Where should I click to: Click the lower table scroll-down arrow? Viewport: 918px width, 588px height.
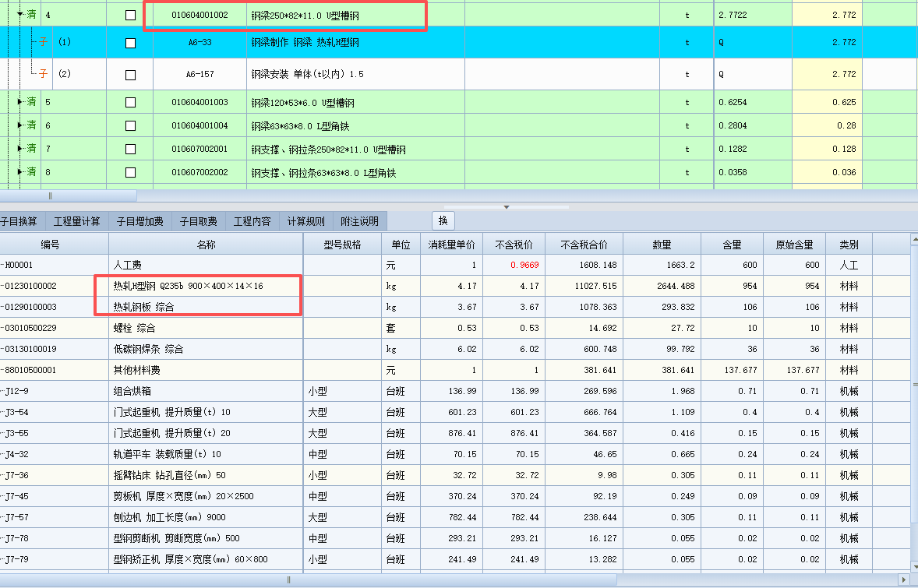[914, 567]
